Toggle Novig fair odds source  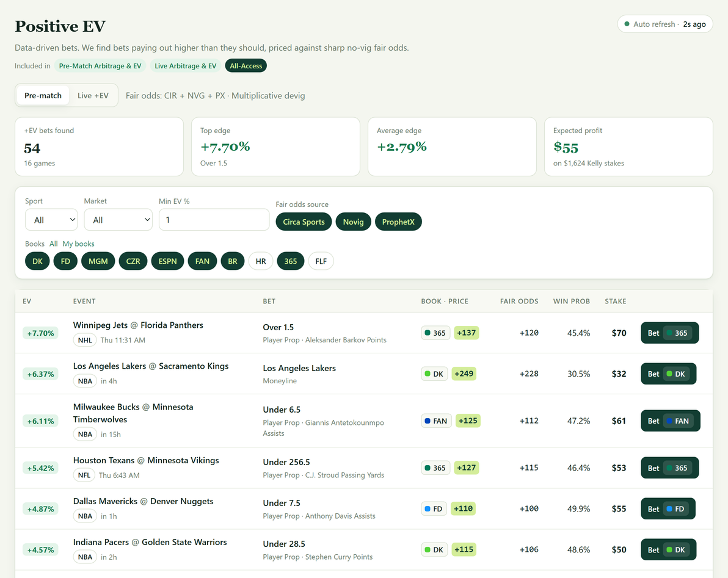point(354,222)
